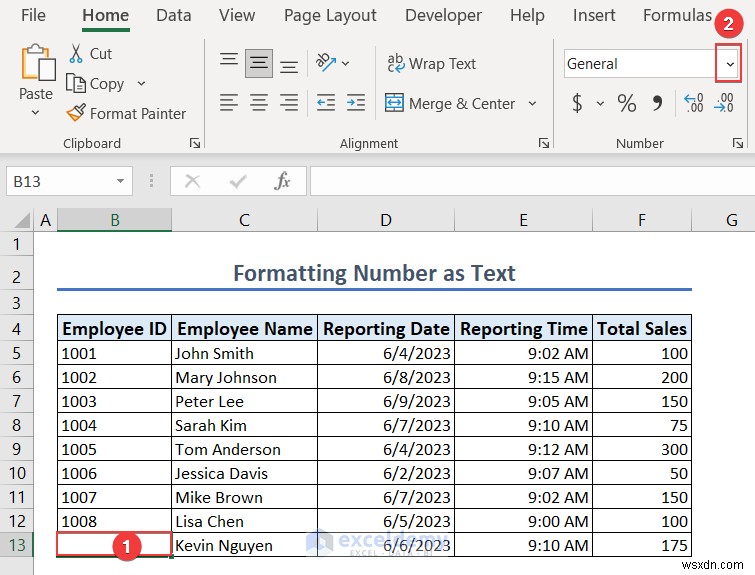Increase indent of cell content

pos(356,103)
